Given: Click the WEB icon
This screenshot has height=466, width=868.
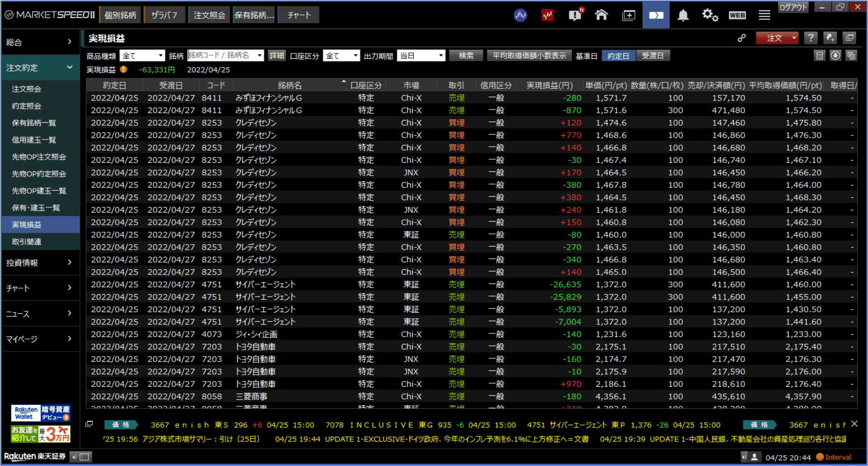Looking at the screenshot, I should tap(737, 15).
